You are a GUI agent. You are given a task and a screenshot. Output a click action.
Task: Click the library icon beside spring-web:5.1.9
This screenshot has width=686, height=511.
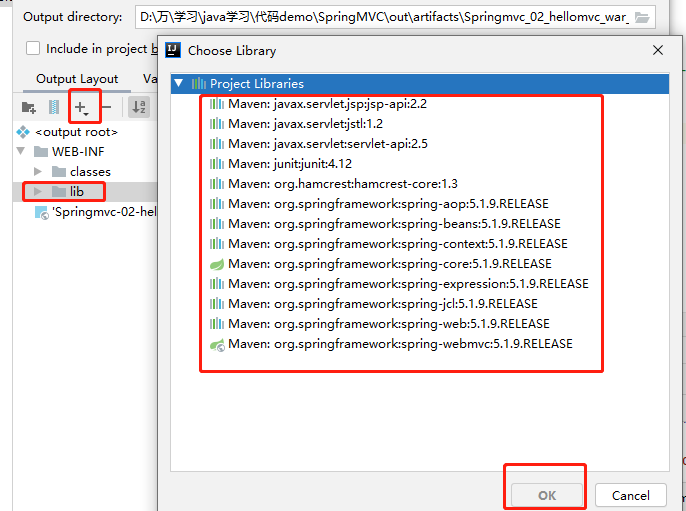[217, 324]
